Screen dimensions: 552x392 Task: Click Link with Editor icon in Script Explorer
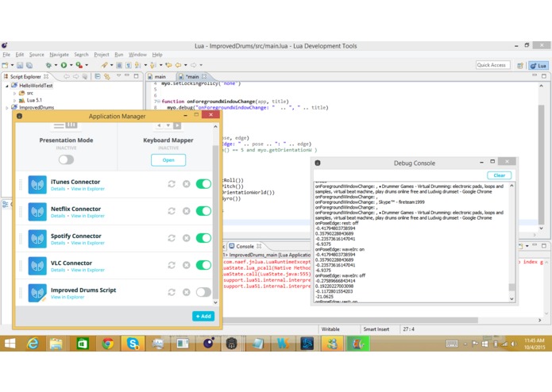pyautogui.click(x=106, y=76)
